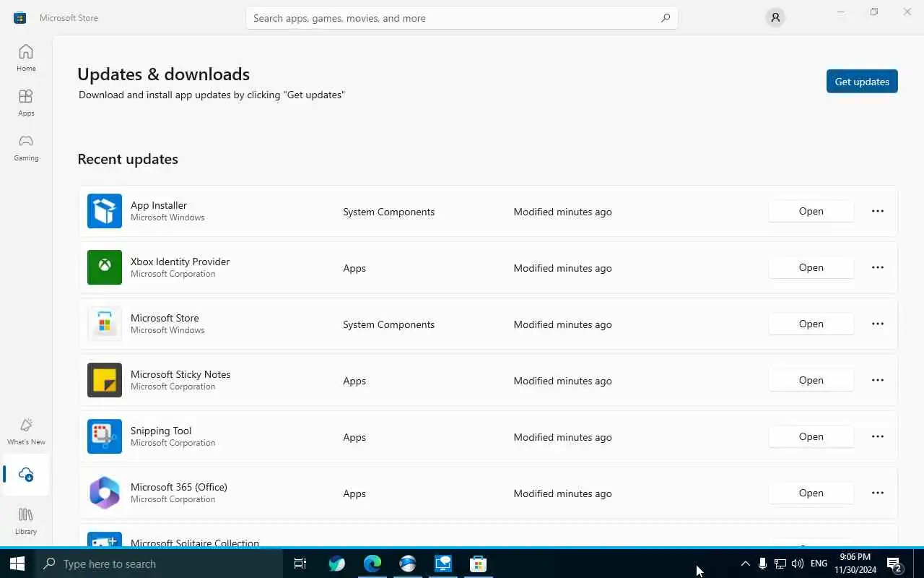This screenshot has width=924, height=578.
Task: Click the Get updates button
Action: (x=862, y=82)
